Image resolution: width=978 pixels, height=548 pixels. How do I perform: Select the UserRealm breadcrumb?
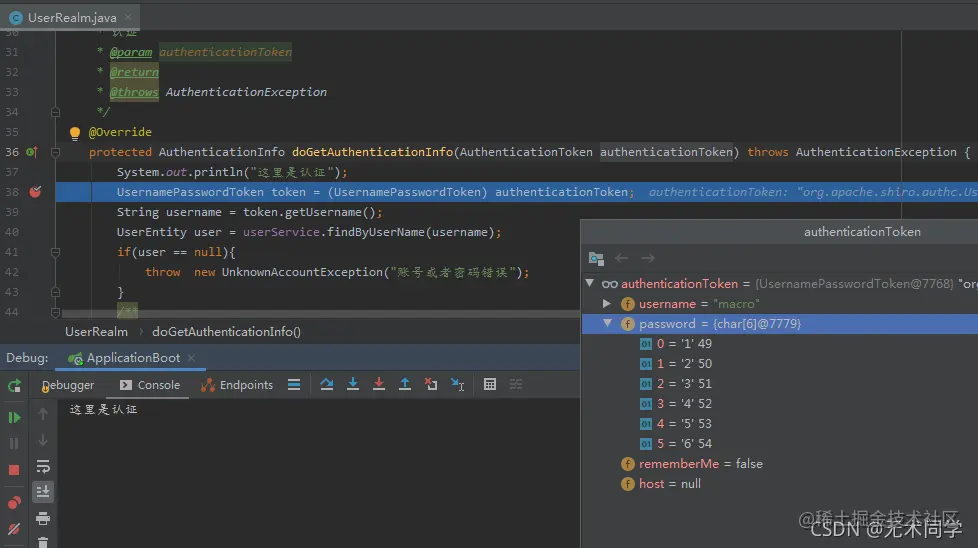97,332
